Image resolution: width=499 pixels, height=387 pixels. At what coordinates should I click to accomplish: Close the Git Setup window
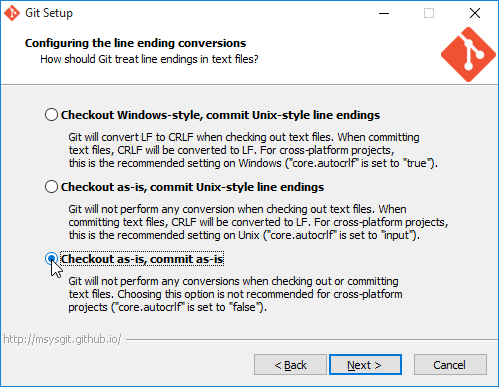tap(475, 13)
